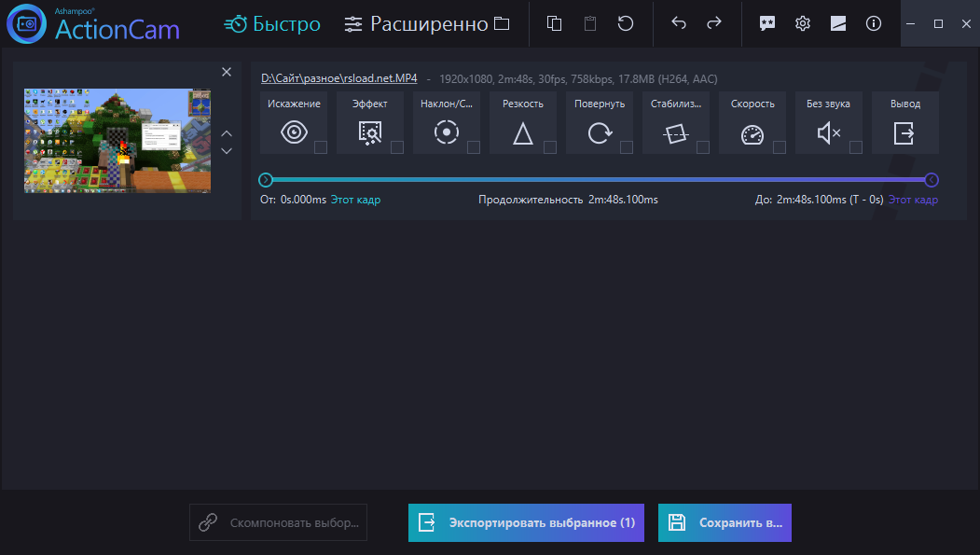Click the Скомпоновать выбор... button

pyautogui.click(x=278, y=522)
